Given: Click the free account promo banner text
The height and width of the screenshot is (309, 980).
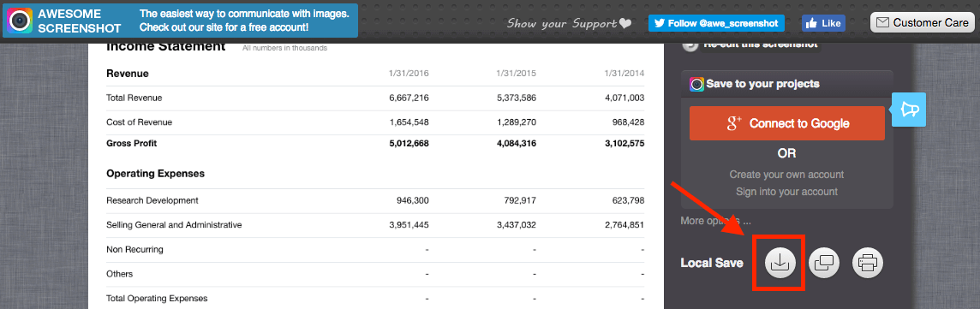Looking at the screenshot, I should click(223, 20).
